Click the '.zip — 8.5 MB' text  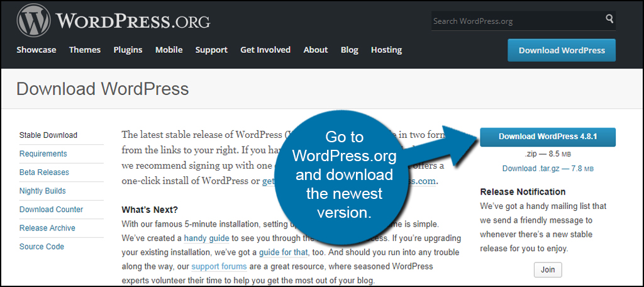point(548,155)
